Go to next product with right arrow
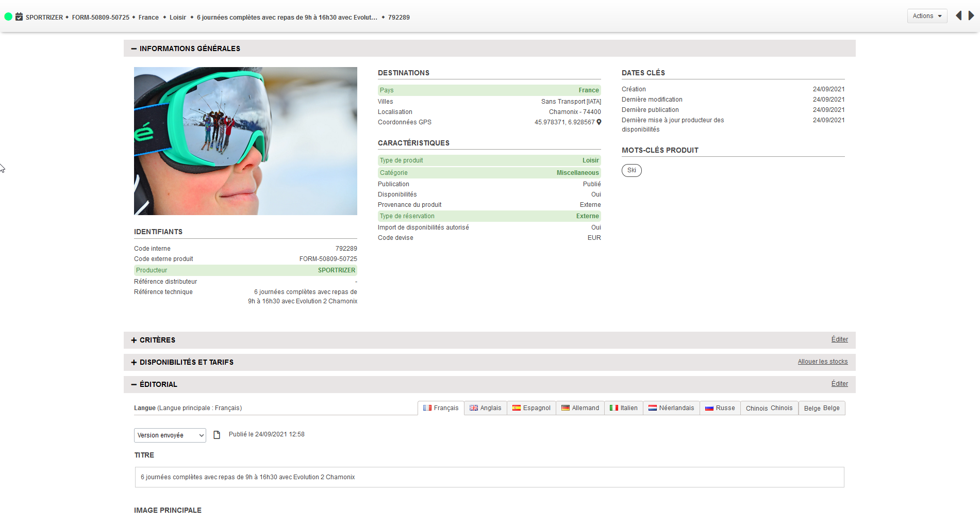Viewport: 980px width, 521px height. [x=971, y=16]
